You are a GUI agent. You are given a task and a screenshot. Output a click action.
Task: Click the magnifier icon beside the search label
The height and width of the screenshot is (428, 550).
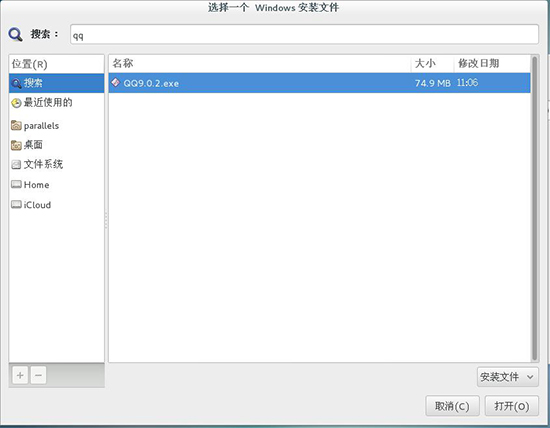click(15, 34)
